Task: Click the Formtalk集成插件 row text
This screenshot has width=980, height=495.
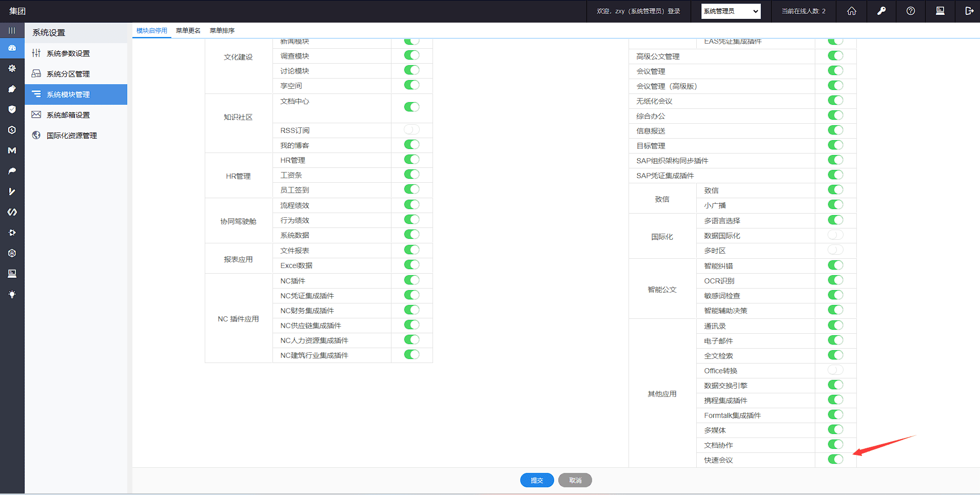Action: [732, 415]
